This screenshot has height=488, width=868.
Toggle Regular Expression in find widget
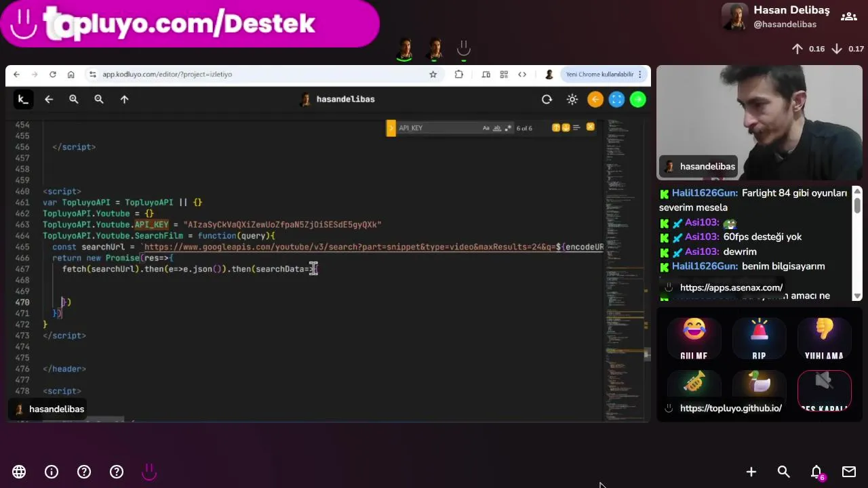507,128
